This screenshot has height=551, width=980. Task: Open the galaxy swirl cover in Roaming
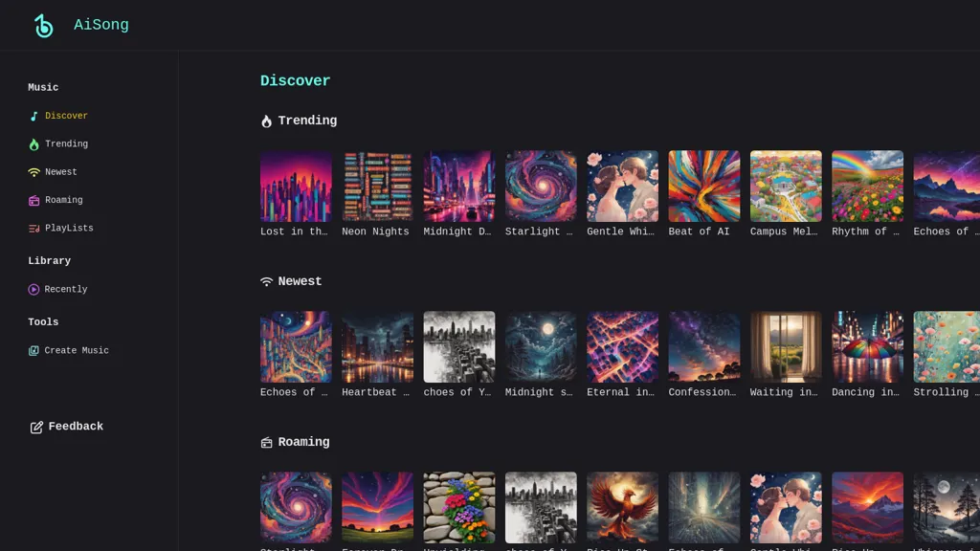click(296, 507)
